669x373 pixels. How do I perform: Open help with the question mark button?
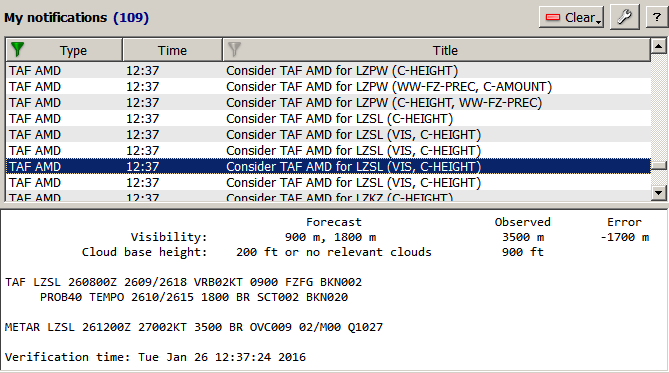657,17
